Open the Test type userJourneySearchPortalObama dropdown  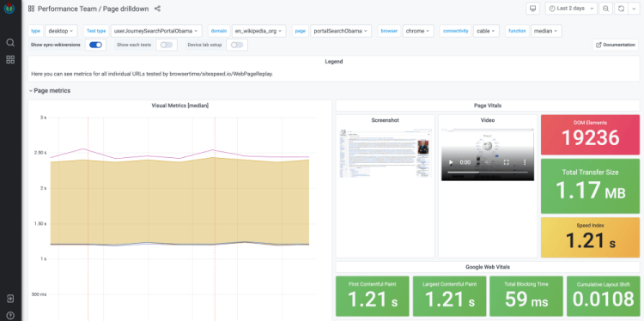[156, 31]
